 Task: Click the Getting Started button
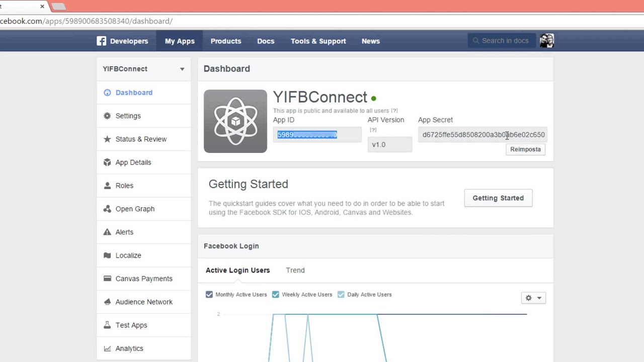(x=498, y=198)
